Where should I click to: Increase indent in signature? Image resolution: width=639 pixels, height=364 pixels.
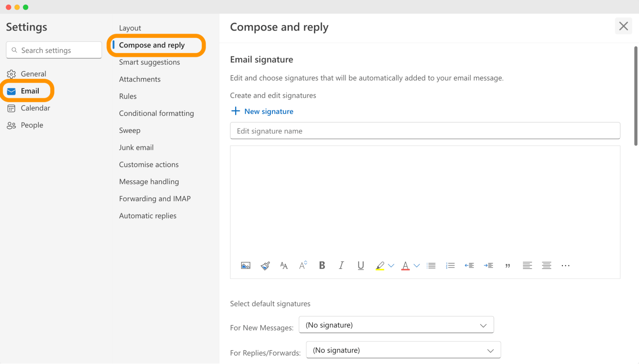coord(488,266)
